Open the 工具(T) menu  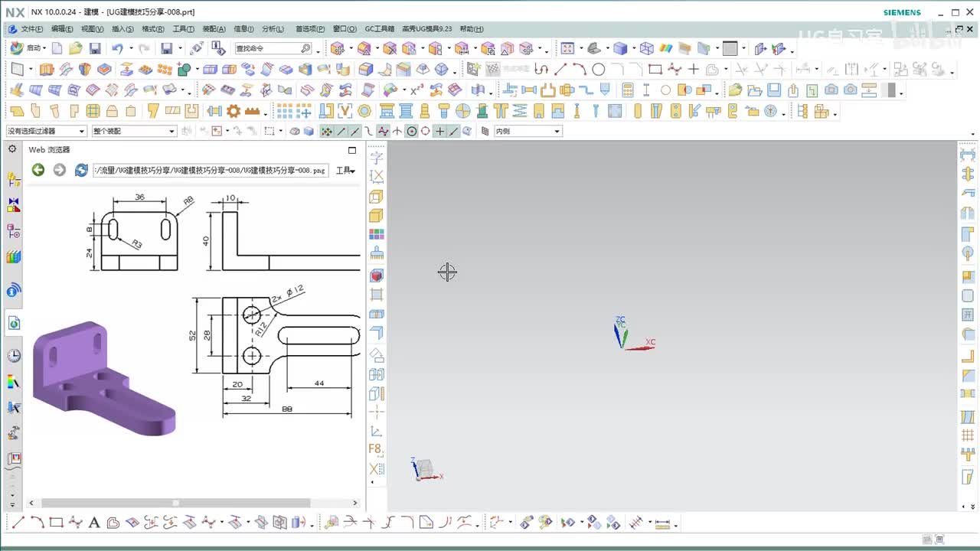(184, 29)
